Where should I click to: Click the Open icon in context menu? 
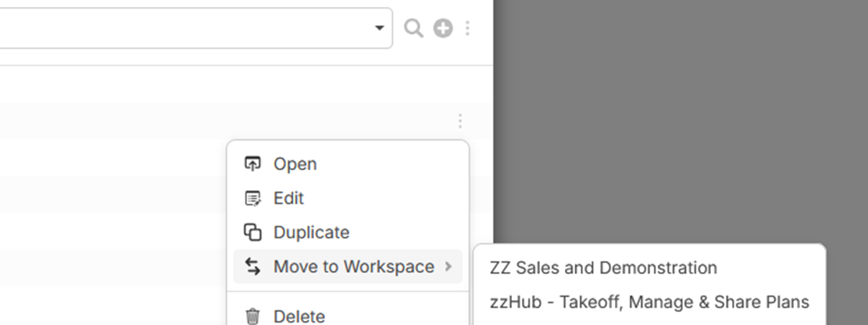[252, 164]
